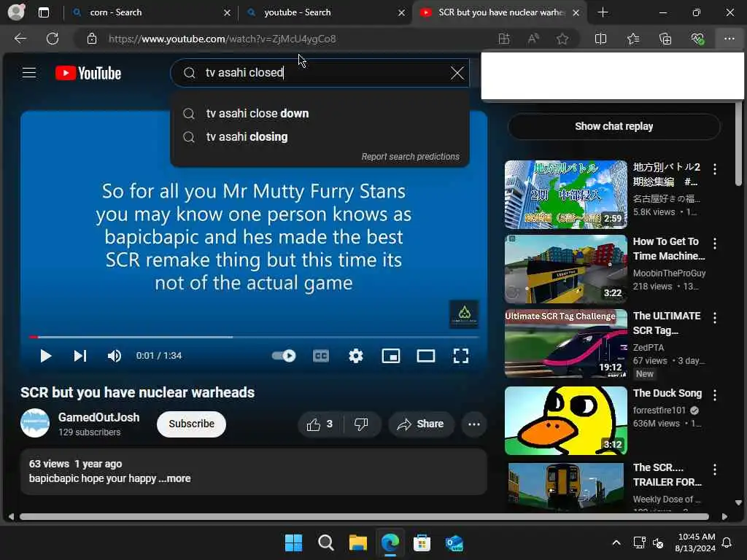Viewport: 747px width, 560px height.
Task: Clear the search box with the X
Action: coord(457,73)
